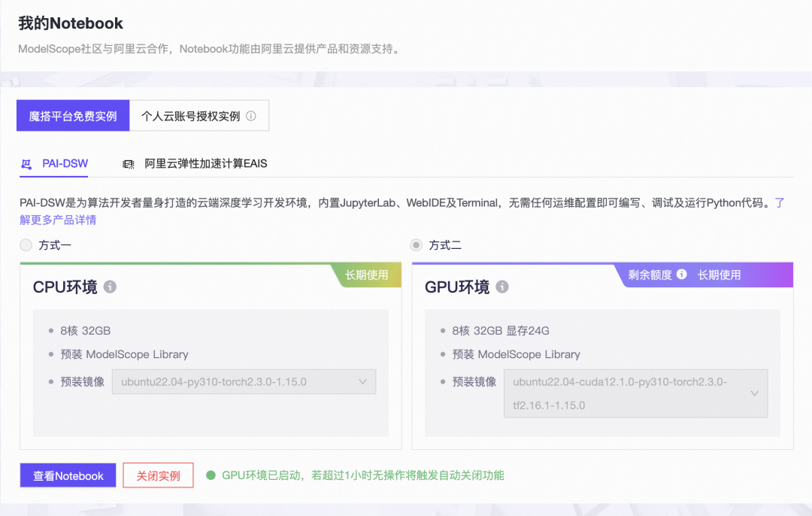Click the info icon beside 个人云账号授权实例

pos(250,116)
